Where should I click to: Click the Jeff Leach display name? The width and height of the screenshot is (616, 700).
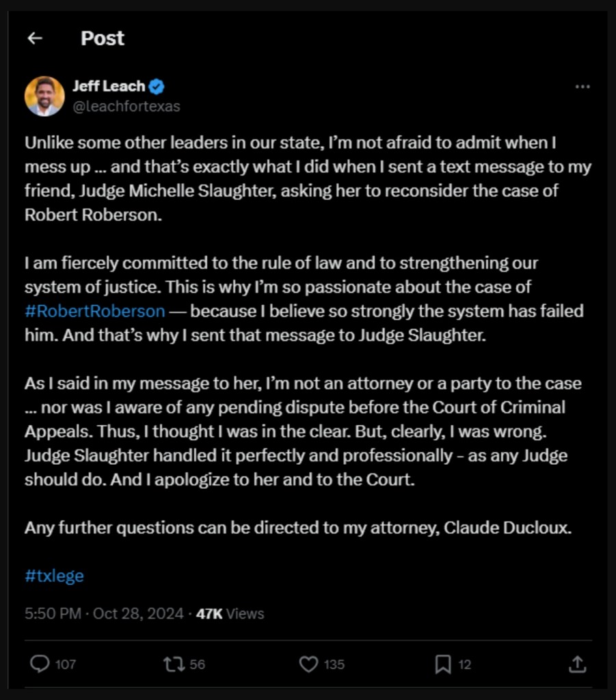[109, 86]
